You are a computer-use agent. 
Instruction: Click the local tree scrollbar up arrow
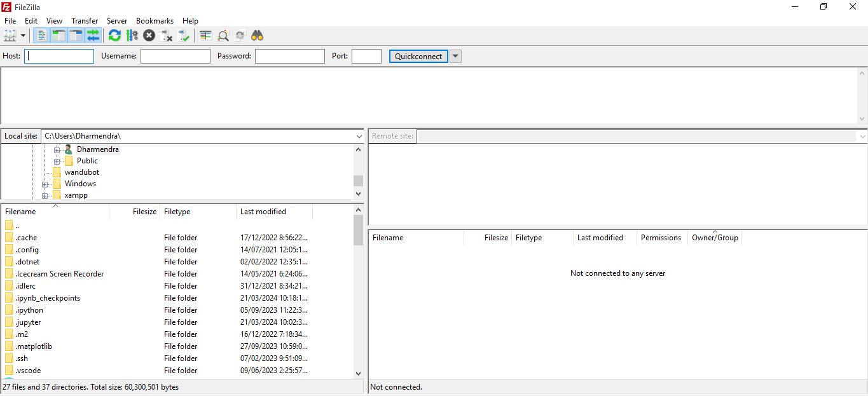[358, 149]
